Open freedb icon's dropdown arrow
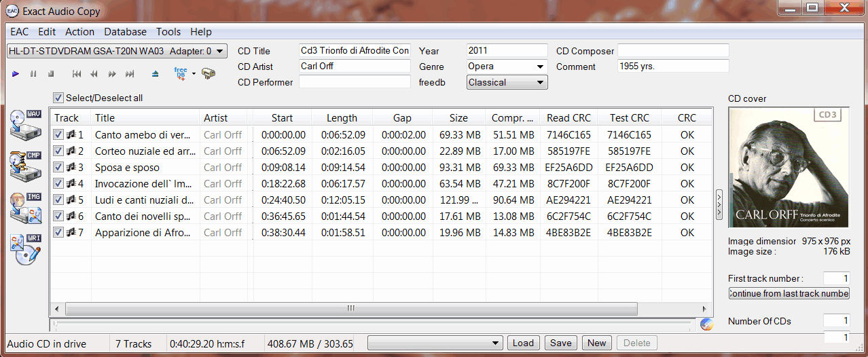The width and height of the screenshot is (868, 357). [194, 73]
